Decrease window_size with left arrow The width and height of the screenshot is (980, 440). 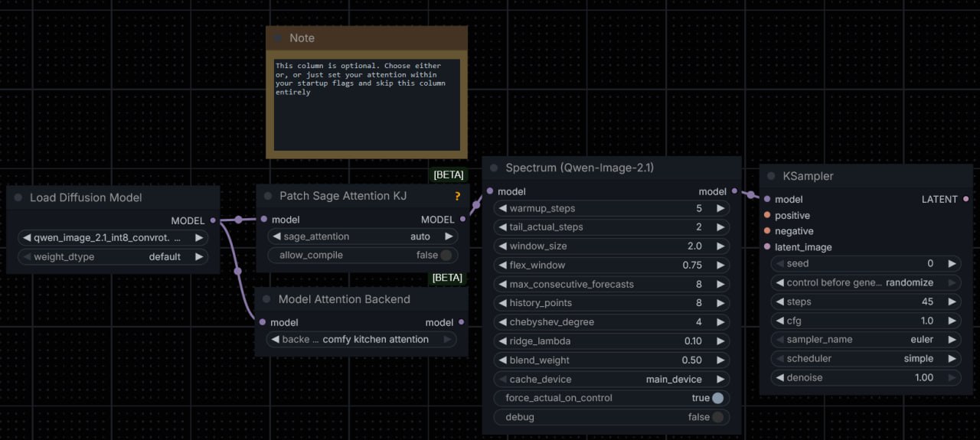pos(502,246)
